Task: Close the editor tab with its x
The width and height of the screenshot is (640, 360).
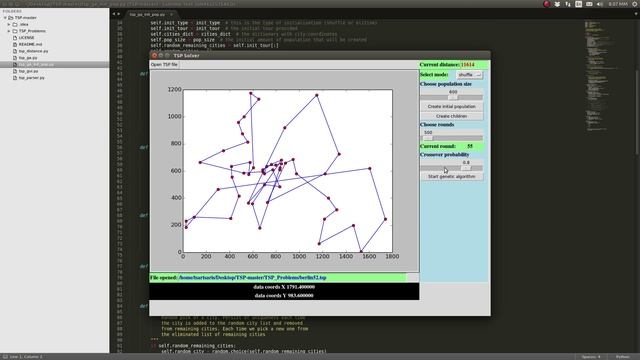Action: click(x=171, y=14)
